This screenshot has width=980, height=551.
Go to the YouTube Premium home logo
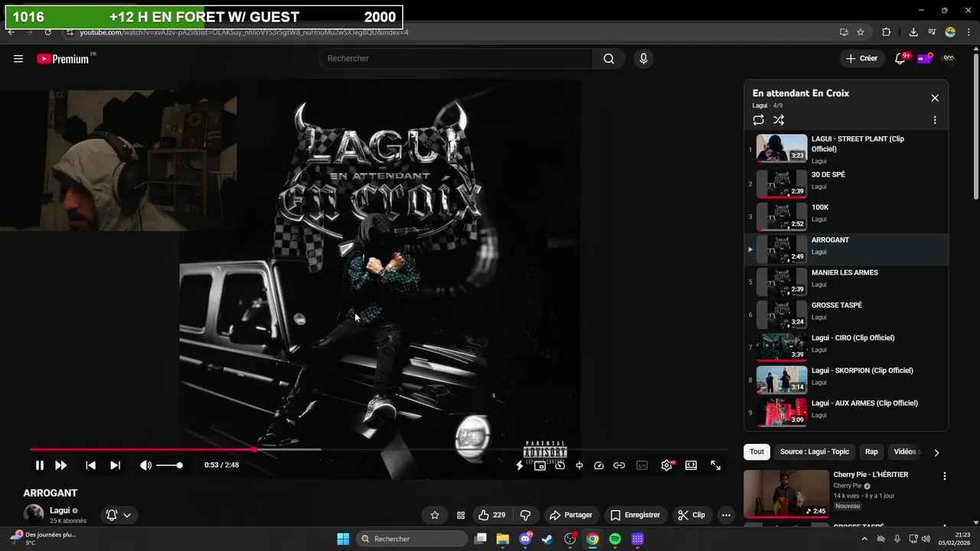click(x=63, y=59)
